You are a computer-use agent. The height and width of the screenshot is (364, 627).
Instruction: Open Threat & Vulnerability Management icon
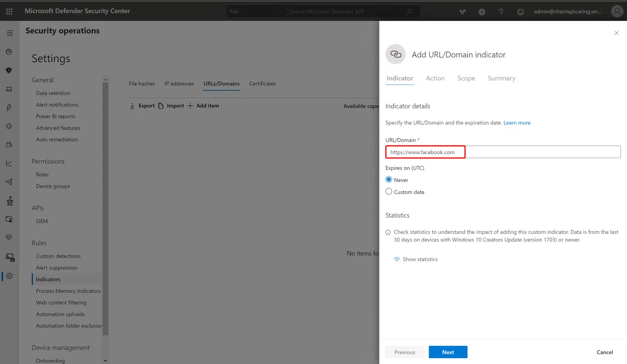9,201
